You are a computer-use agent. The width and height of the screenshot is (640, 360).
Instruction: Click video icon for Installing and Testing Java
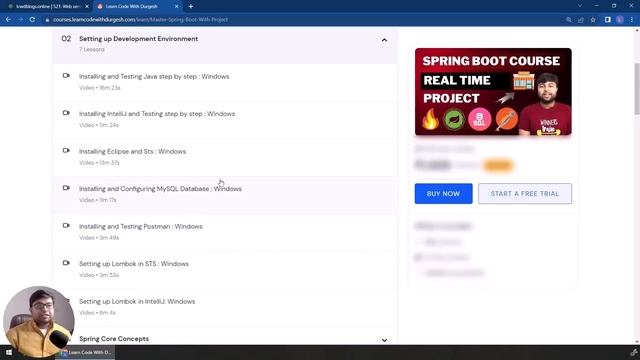(x=66, y=76)
